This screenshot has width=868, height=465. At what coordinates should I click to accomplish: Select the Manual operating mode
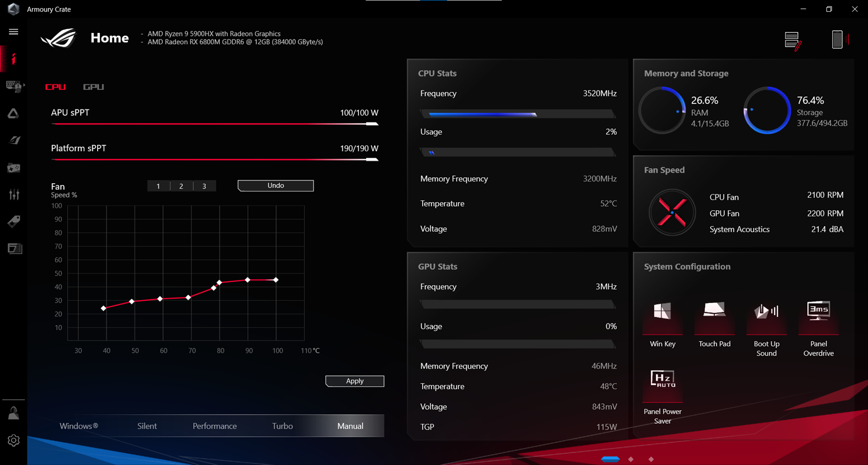(350, 426)
